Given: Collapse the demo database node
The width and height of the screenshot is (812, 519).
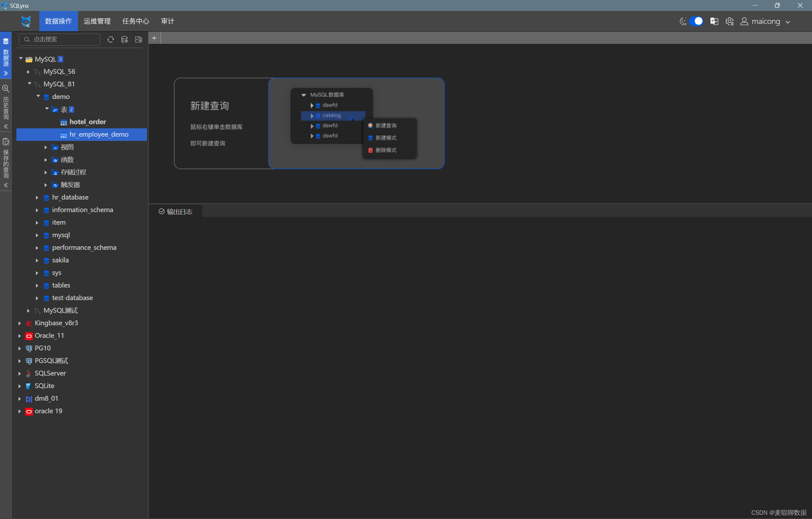Looking at the screenshot, I should click(38, 96).
